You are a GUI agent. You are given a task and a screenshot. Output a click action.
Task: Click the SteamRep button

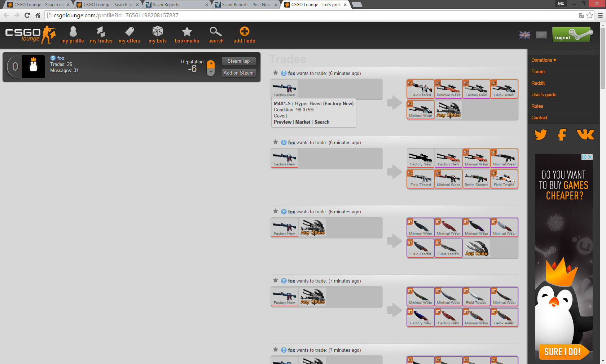[238, 61]
